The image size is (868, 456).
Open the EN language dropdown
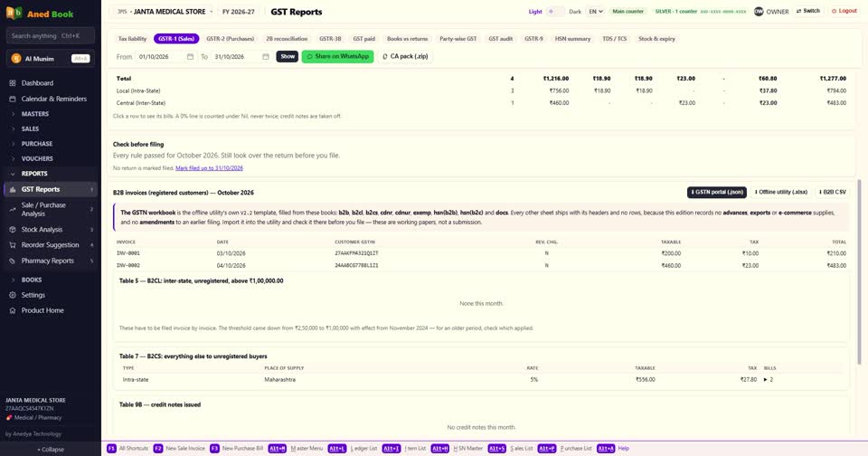coord(596,12)
